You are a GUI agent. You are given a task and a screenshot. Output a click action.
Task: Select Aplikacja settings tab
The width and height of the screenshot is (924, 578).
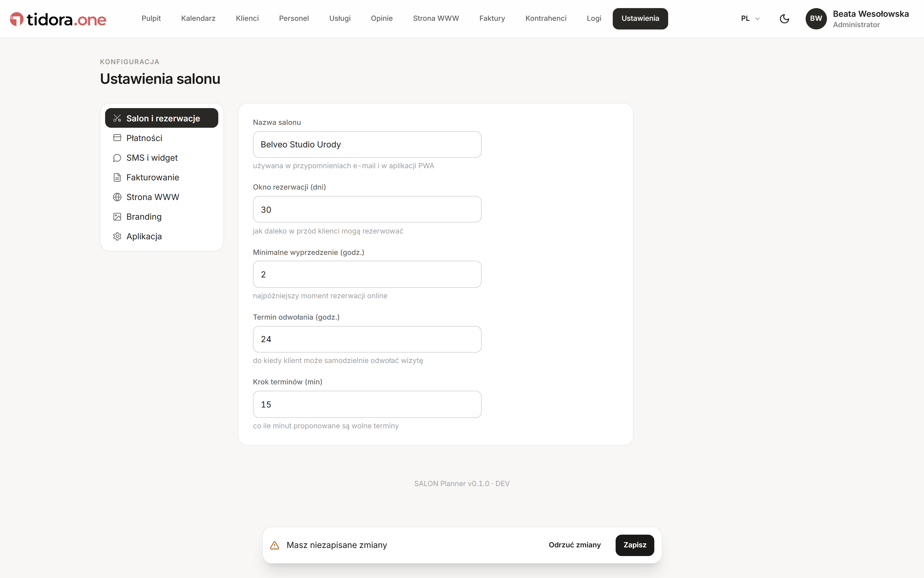pyautogui.click(x=161, y=236)
